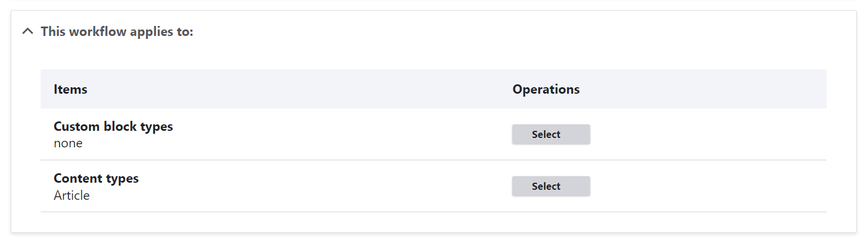Click the Items column header
The image size is (868, 244).
click(x=70, y=90)
